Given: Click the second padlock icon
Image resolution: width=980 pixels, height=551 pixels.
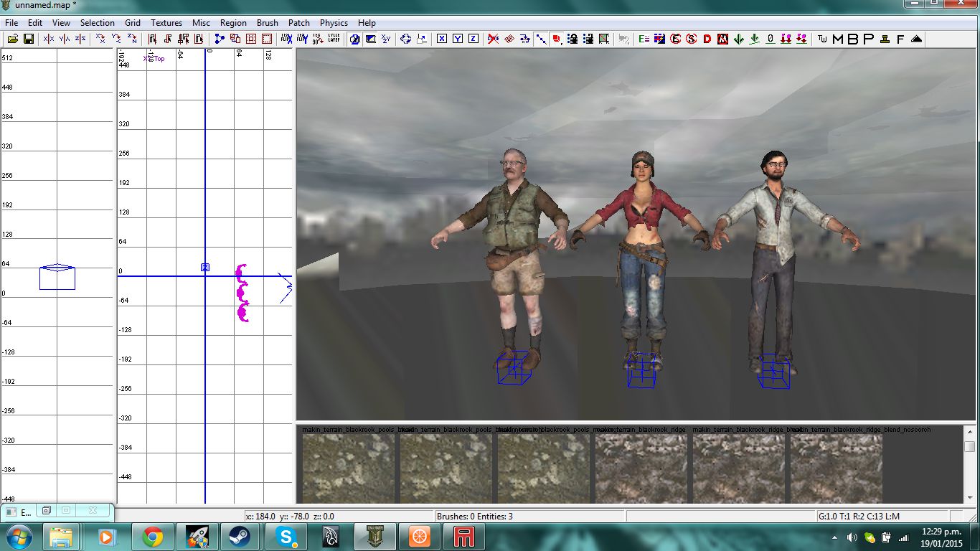Looking at the screenshot, I should point(588,39).
